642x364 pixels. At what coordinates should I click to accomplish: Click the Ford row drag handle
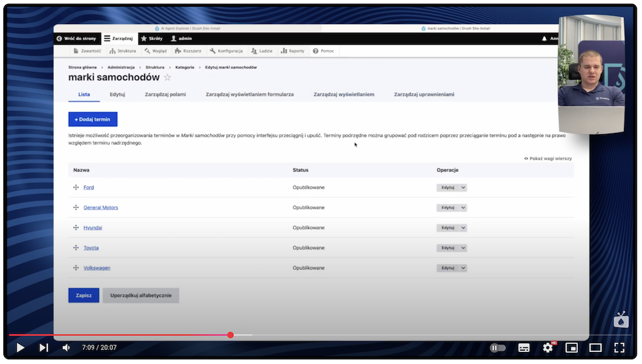(x=76, y=187)
